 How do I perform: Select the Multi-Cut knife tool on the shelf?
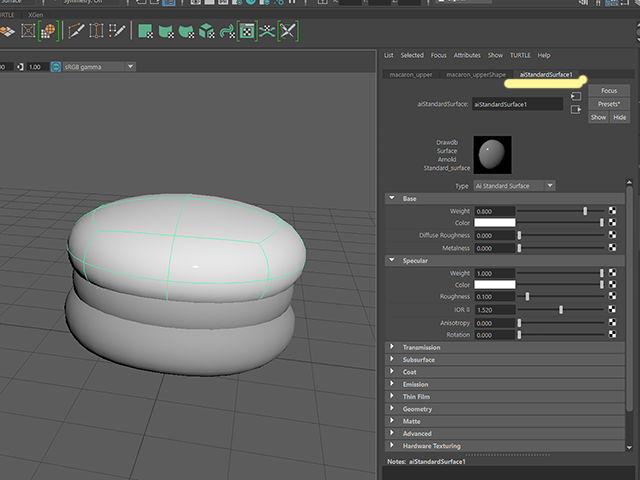click(x=76, y=31)
